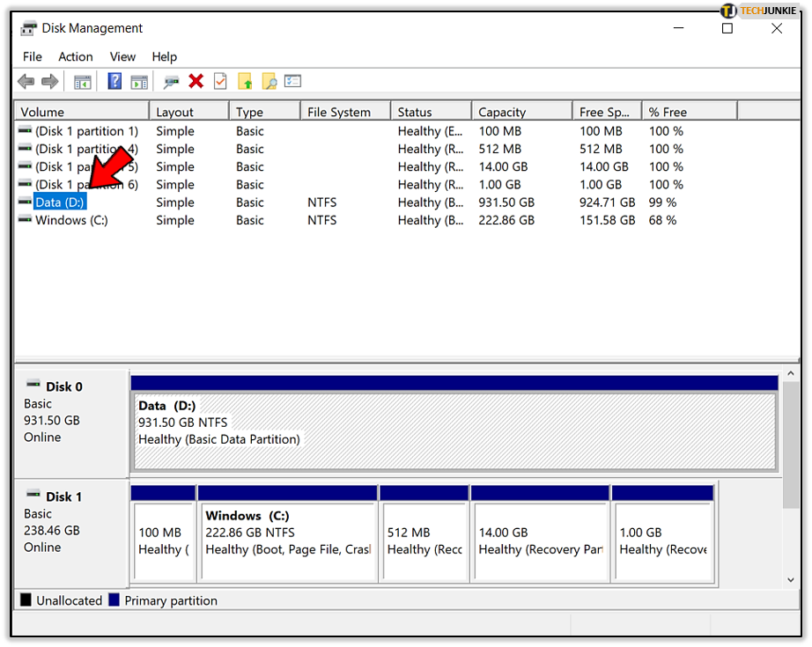Viewport: 812px width, 647px height.
Task: Select the Windows (C:) partition block on Disk 1
Action: (289, 540)
